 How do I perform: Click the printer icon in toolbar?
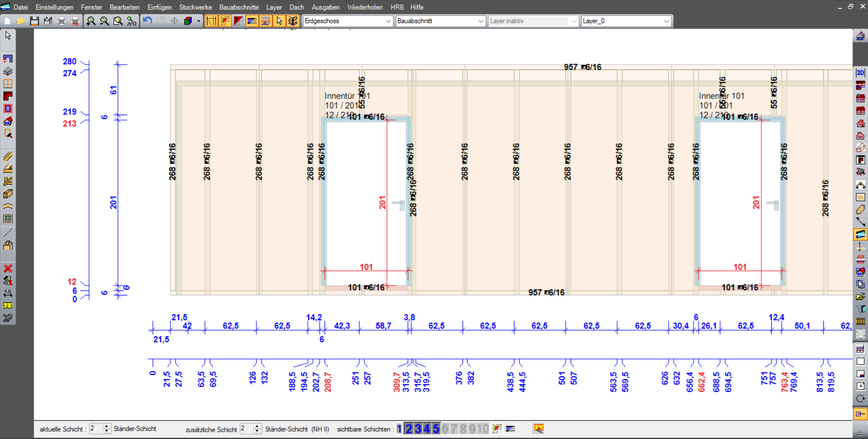click(x=62, y=21)
